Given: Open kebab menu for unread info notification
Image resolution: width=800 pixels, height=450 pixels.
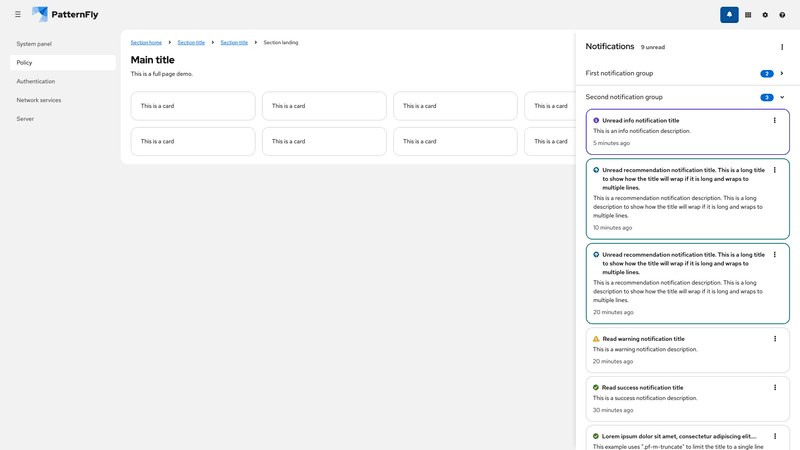Looking at the screenshot, I should point(775,121).
